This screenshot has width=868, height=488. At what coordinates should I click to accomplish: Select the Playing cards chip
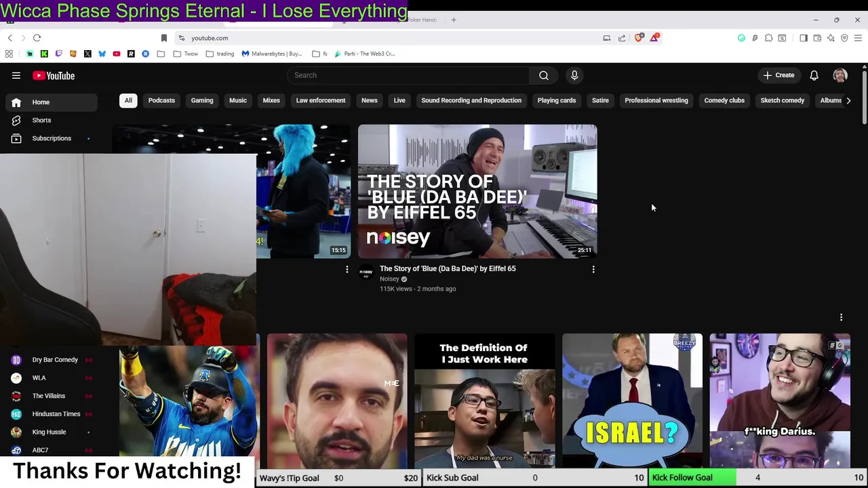click(557, 100)
